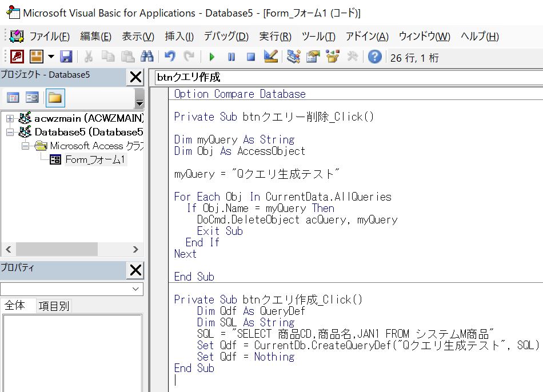Save the database with floppy icon
This screenshot has height=392, width=543.
(66, 57)
